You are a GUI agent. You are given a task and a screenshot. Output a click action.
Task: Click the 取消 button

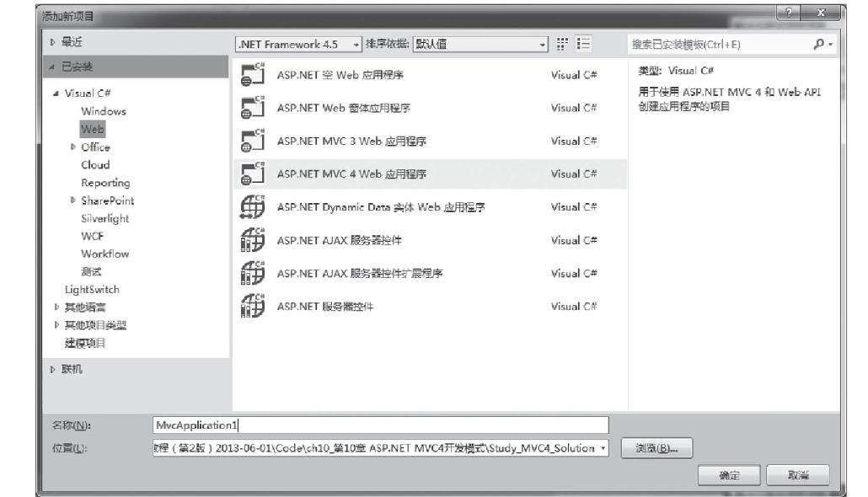pos(798,475)
